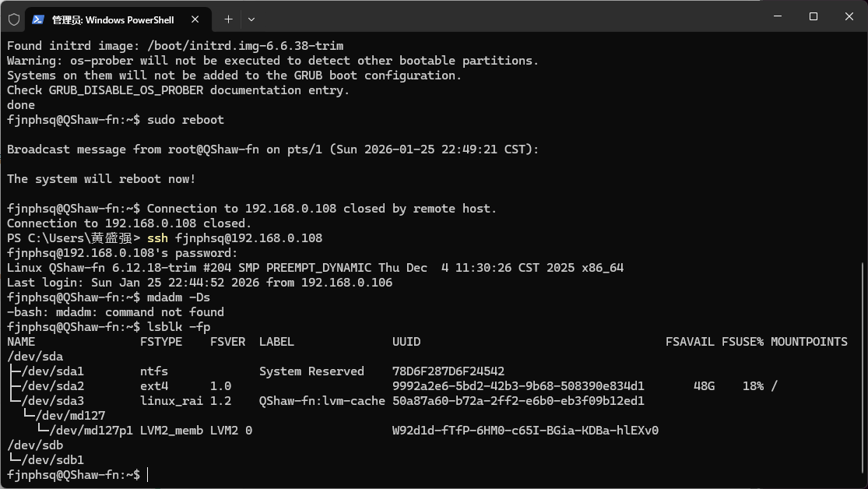Close the terminal window
Screen dimensions: 868x489
[x=847, y=16]
